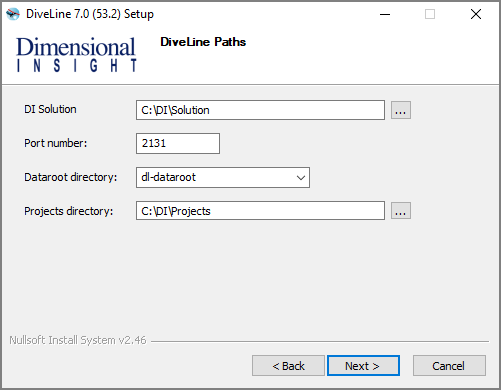Cancel the DiveLine installation

pyautogui.click(x=449, y=366)
